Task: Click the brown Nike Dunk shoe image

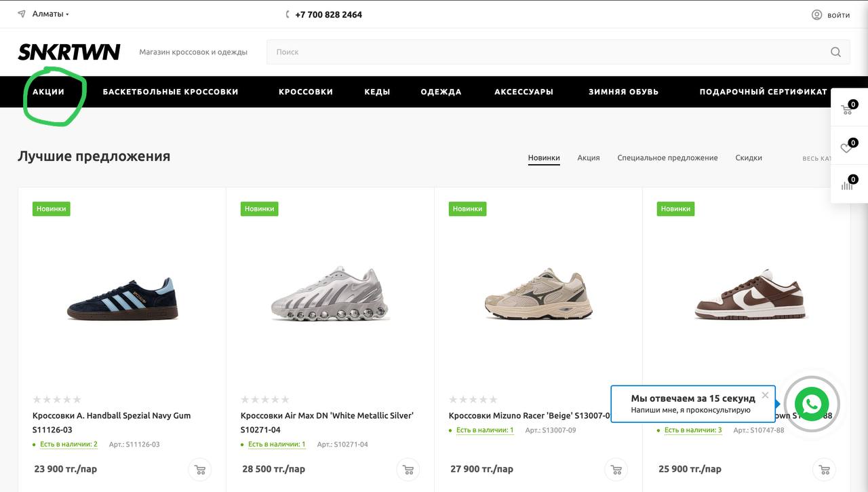Action: coord(751,295)
